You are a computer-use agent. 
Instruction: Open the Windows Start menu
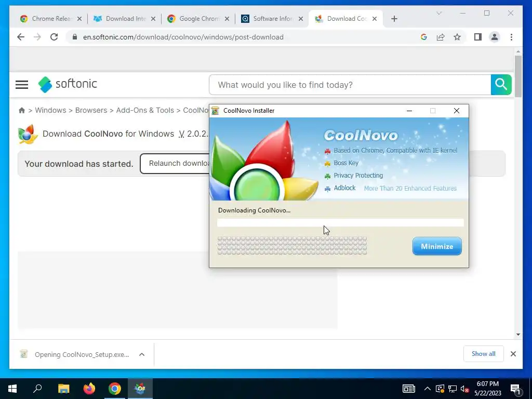tap(12, 389)
